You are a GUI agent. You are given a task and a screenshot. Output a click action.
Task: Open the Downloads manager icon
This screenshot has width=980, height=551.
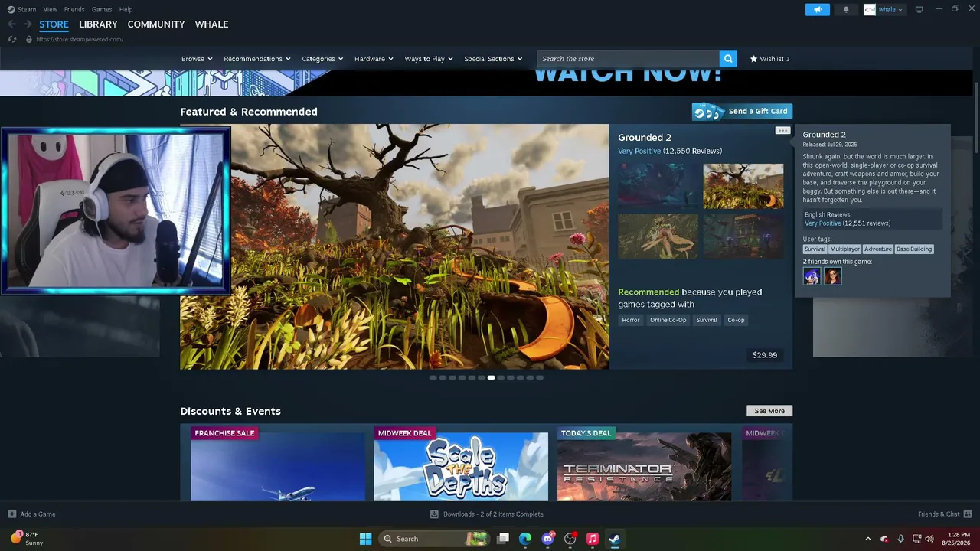tap(434, 514)
